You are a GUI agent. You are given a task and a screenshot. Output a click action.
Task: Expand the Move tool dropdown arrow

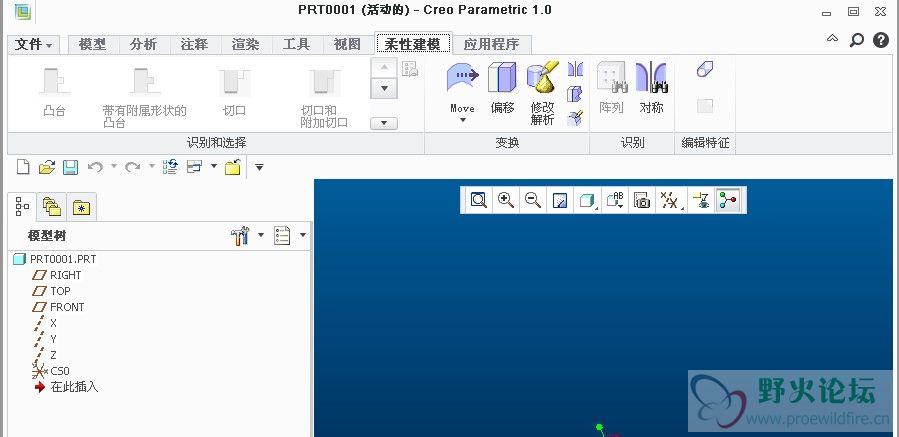463,120
